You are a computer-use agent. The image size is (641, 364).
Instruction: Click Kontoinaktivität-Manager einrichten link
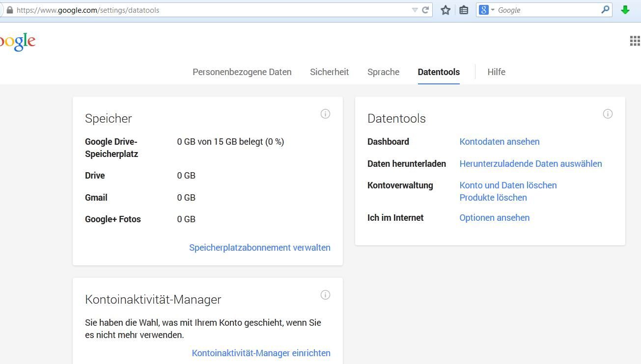261,353
